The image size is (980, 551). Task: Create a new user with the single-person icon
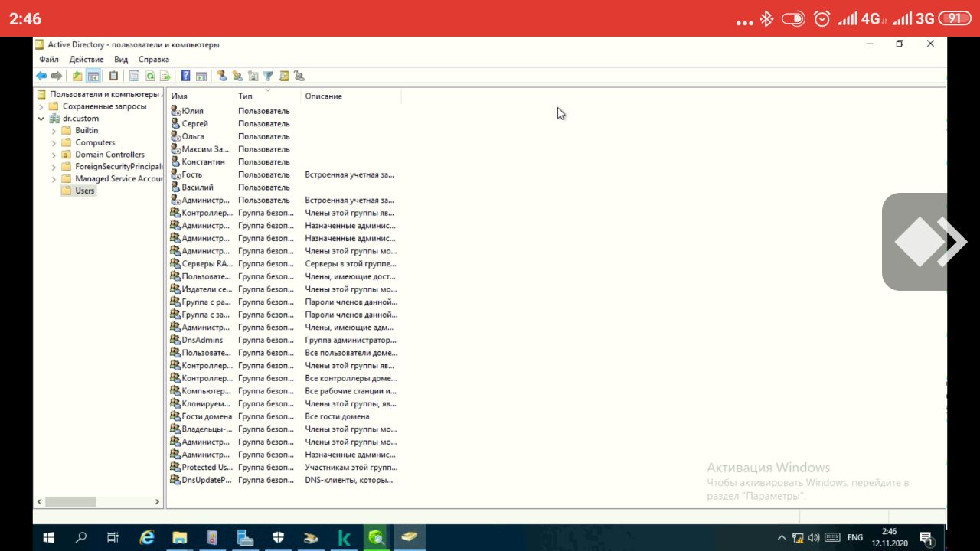[222, 76]
